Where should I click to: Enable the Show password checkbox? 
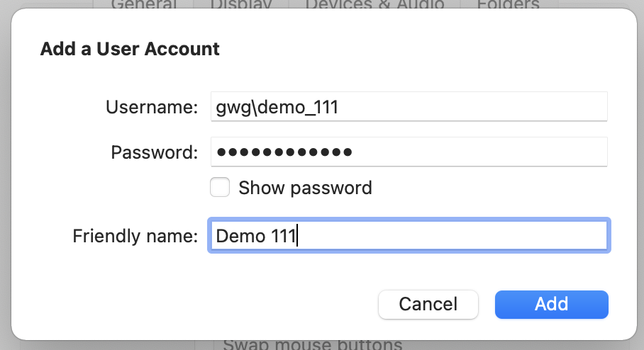[220, 187]
